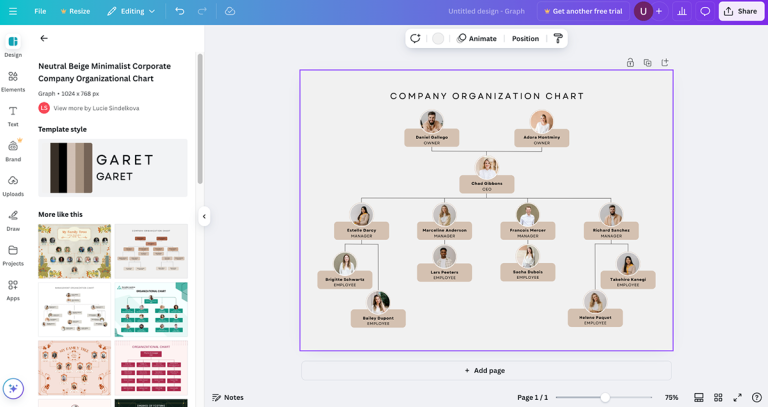Check cloud save status icon
768x407 pixels.
tap(230, 11)
